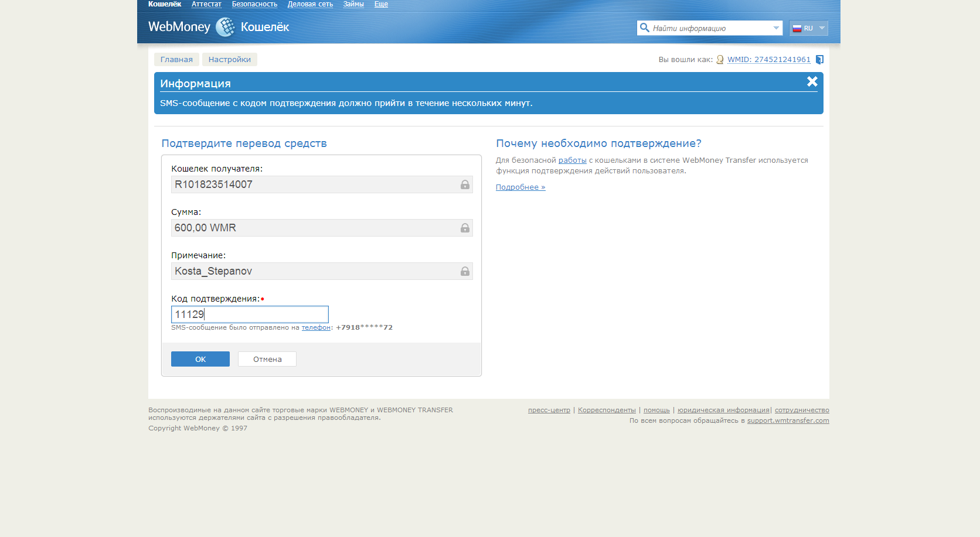Open the Кошелёк top menu item
Viewport: 980px width, 537px height.
click(x=165, y=4)
